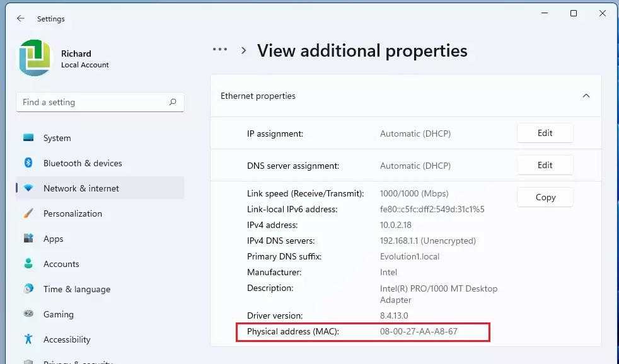Click the Apps icon in sidebar

point(28,238)
